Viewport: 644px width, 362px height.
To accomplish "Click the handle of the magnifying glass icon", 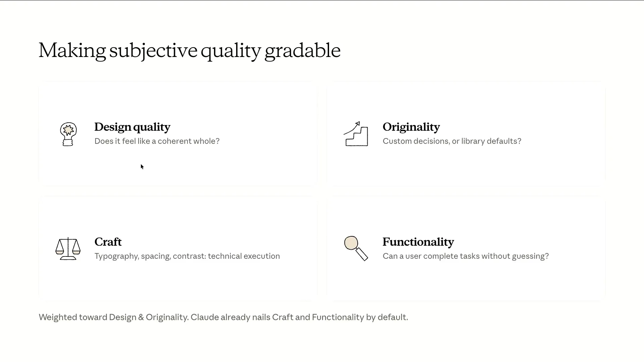I will (x=362, y=254).
